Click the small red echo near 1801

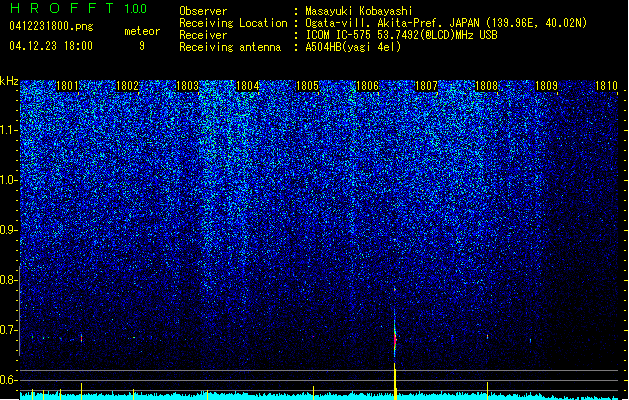[81, 338]
